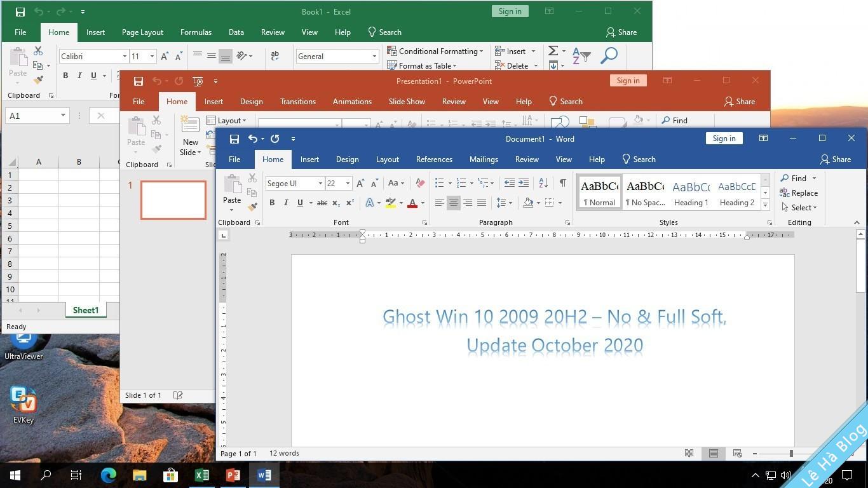868x488 pixels.
Task: Expand Excel Name Box dropdown at A1
Action: tap(63, 116)
